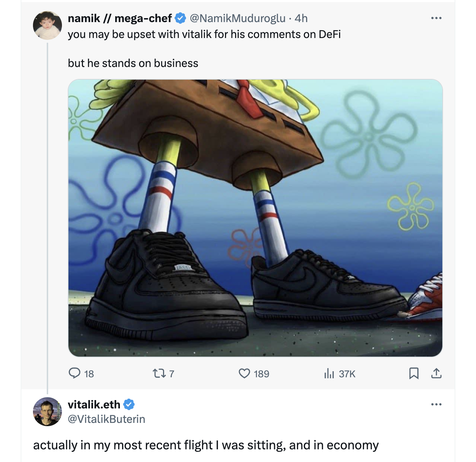The height and width of the screenshot is (462, 476).
Task: Bookmark namik's tweet
Action: click(414, 373)
